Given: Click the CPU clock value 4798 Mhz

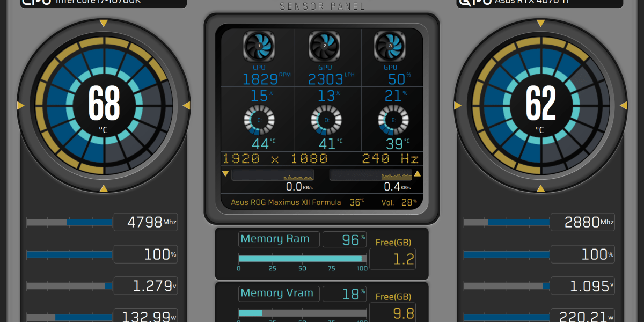Looking at the screenshot, I should coord(145,222).
